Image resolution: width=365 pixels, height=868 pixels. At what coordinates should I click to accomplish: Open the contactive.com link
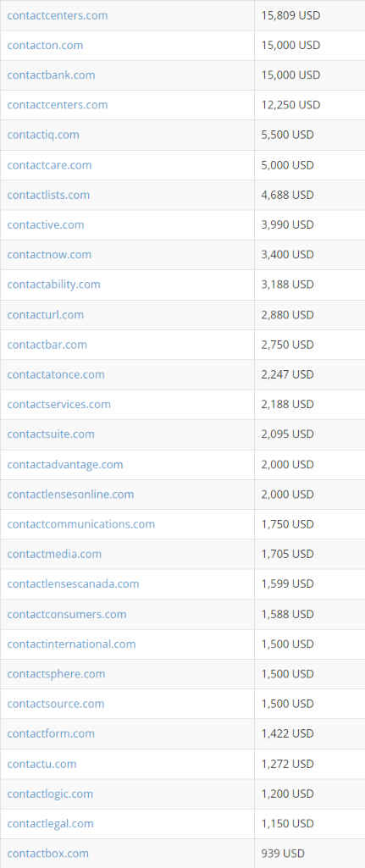pos(46,224)
